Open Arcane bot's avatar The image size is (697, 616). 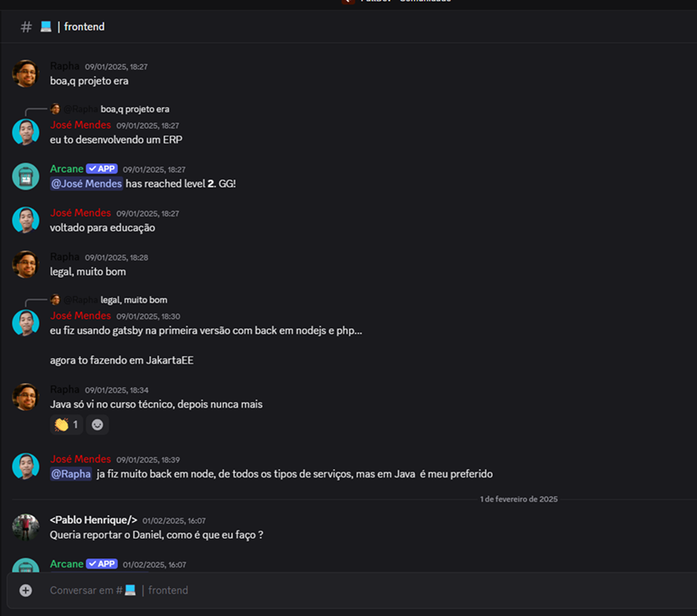[25, 176]
